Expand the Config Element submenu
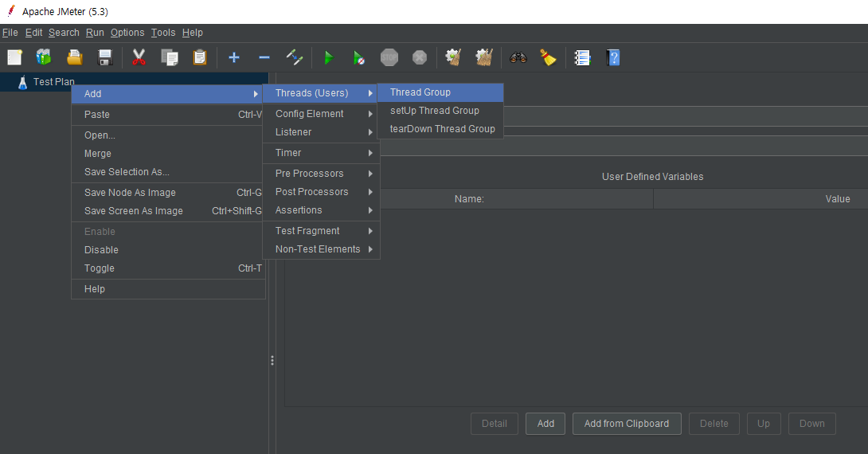The height and width of the screenshot is (454, 868). 321,113
